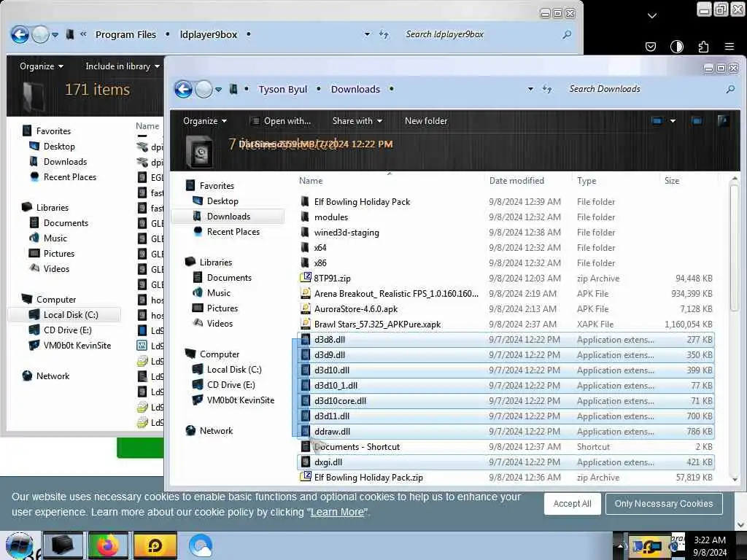
Task: Select Local Disk (C:) in the Downloads sidebar
Action: point(234,370)
